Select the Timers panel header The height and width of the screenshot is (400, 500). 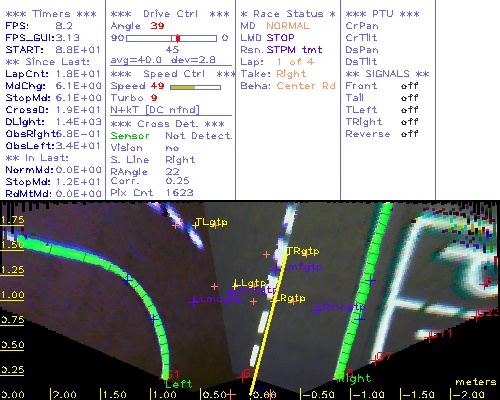(51, 14)
